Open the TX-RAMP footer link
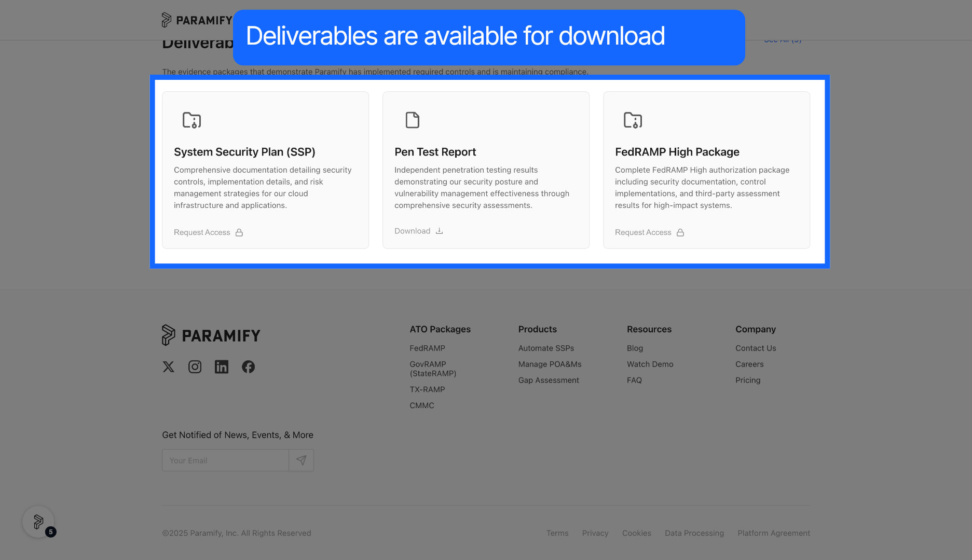The width and height of the screenshot is (972, 560). 428,389
